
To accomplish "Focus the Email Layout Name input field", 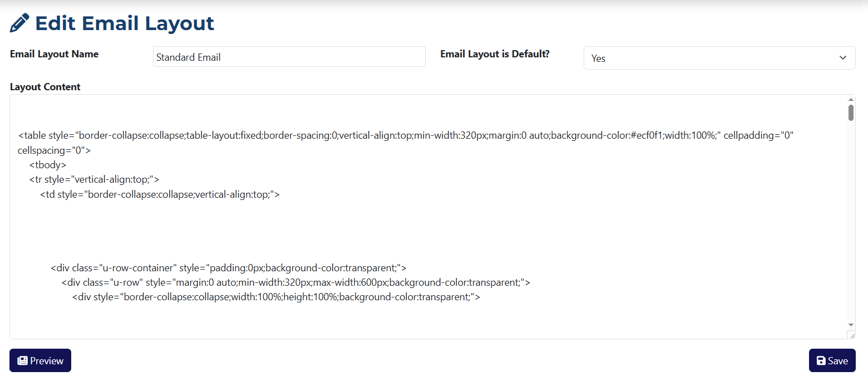I will [289, 57].
